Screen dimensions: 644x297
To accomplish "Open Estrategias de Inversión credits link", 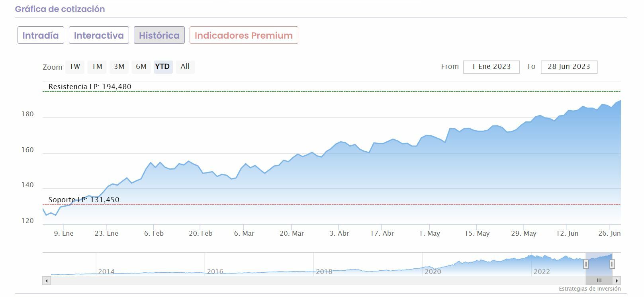I will point(589,289).
